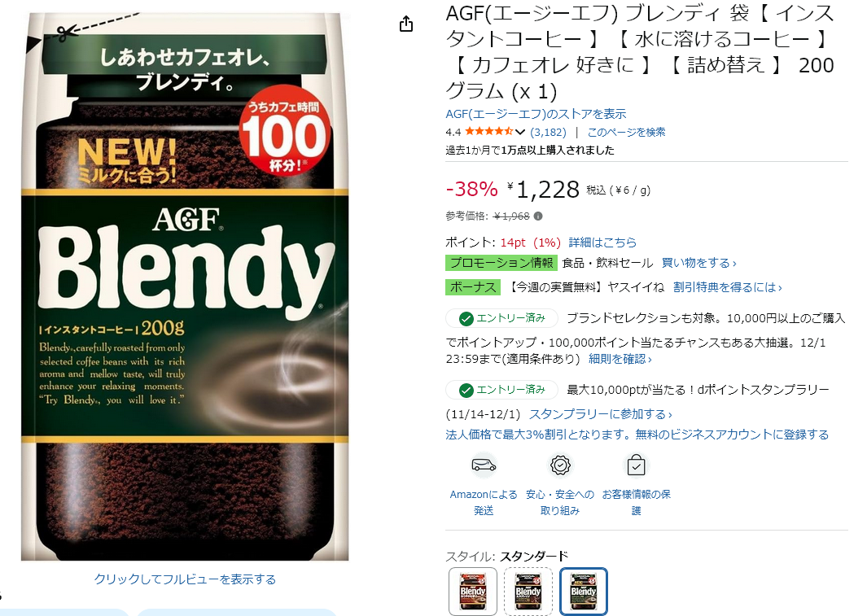Click the Amazon delivery truck icon

click(484, 465)
